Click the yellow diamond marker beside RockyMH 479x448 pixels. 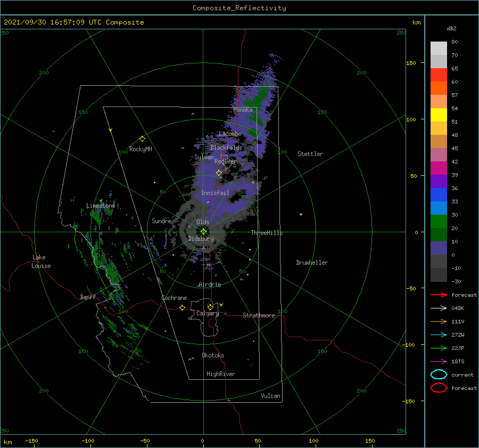[142, 139]
